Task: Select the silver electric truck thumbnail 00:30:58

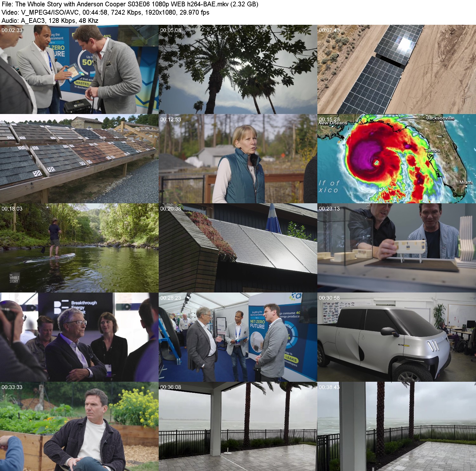Action: [x=397, y=337]
